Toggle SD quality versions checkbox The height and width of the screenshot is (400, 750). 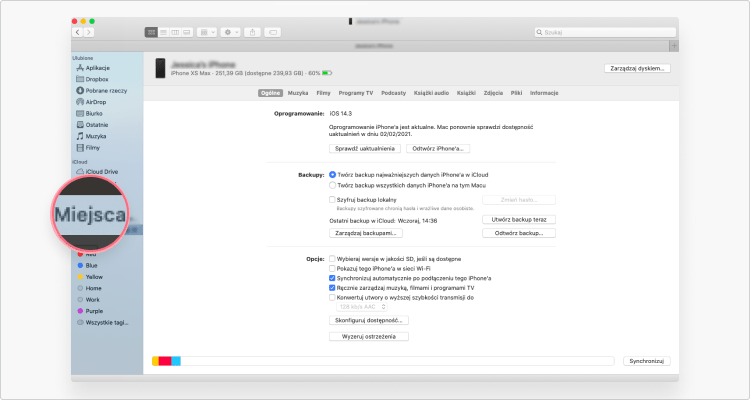coord(332,259)
